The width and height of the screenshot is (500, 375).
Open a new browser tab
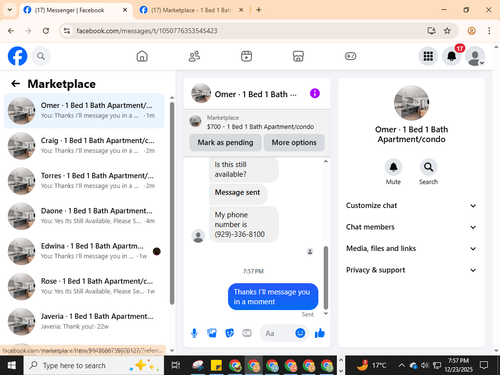[259, 10]
